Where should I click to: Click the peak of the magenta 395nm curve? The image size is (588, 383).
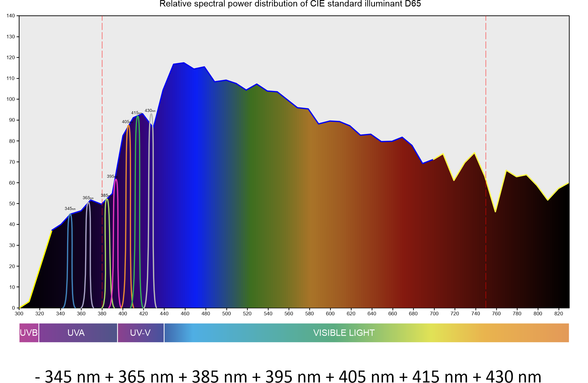pos(116,179)
